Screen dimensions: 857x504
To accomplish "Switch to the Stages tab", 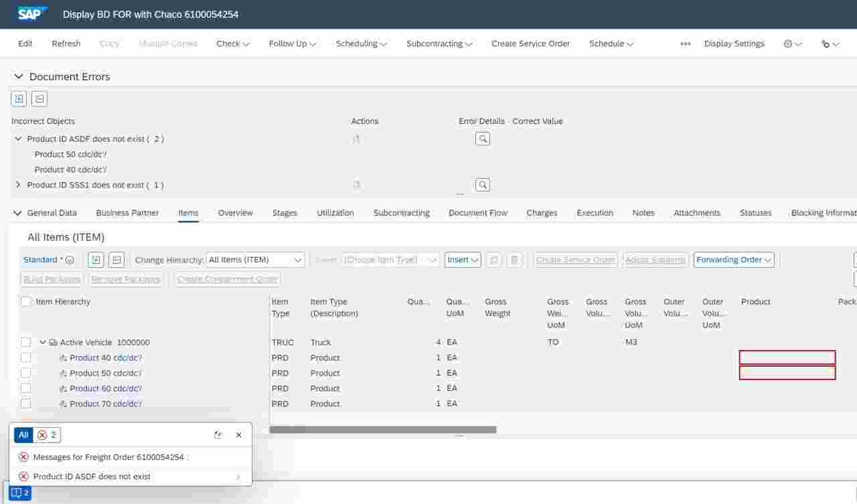I will click(x=285, y=213).
